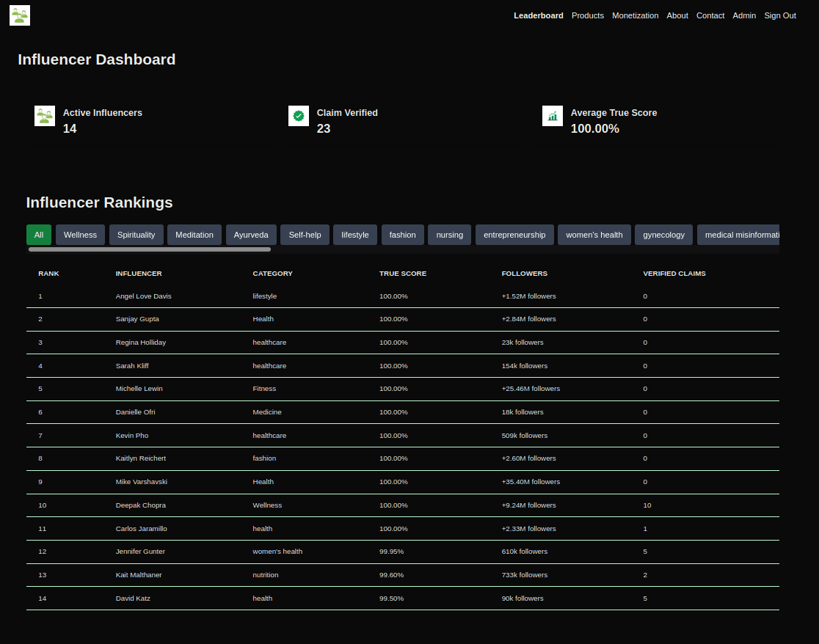This screenshot has height=644, width=819.
Task: Activate the Wellness category filter
Action: 80,234
